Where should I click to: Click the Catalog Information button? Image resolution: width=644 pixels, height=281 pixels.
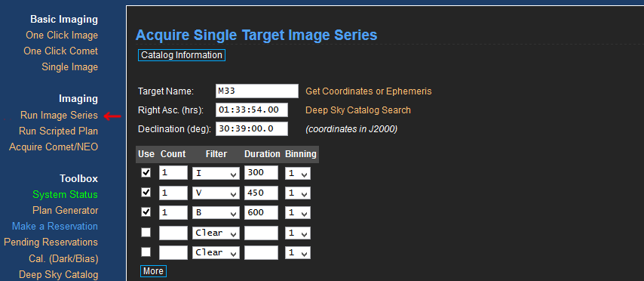[x=182, y=55]
